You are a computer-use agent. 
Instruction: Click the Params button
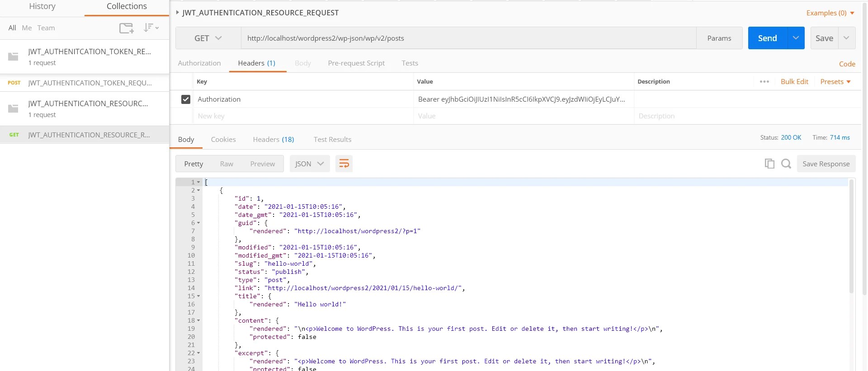719,38
